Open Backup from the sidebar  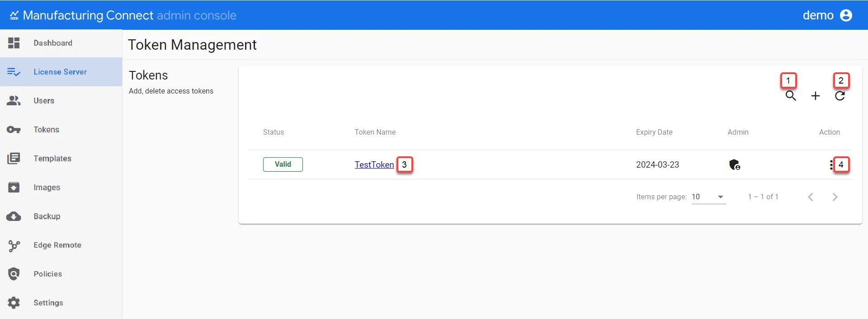[61, 216]
